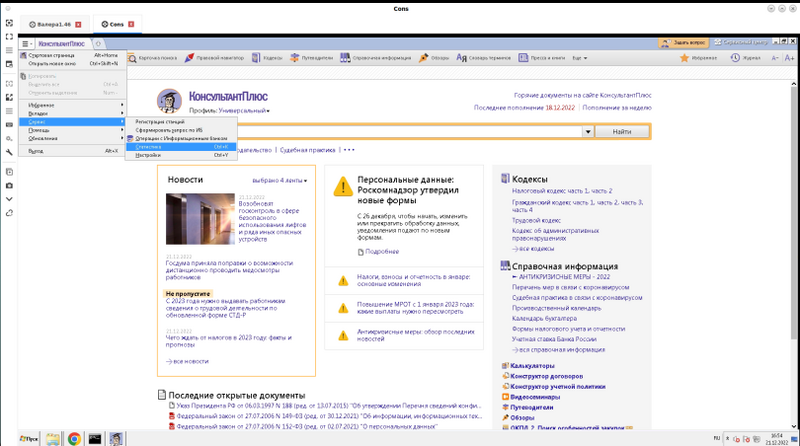This screenshot has width=800, height=446.
Task: Open Справочная информация in the toolbar
Action: tap(345, 58)
